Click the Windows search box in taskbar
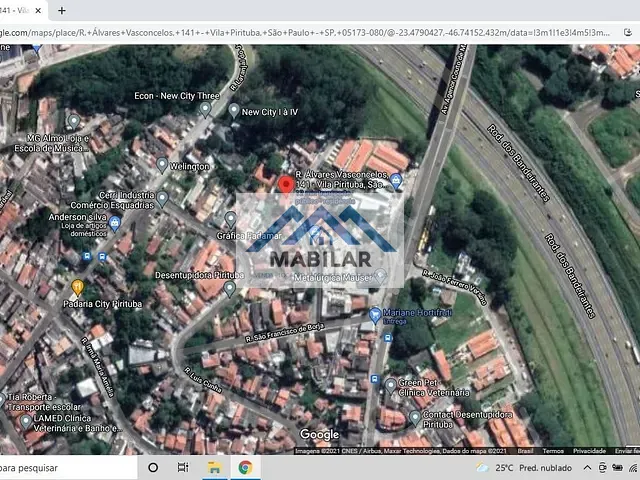Image resolution: width=640 pixels, height=480 pixels. pos(67,468)
